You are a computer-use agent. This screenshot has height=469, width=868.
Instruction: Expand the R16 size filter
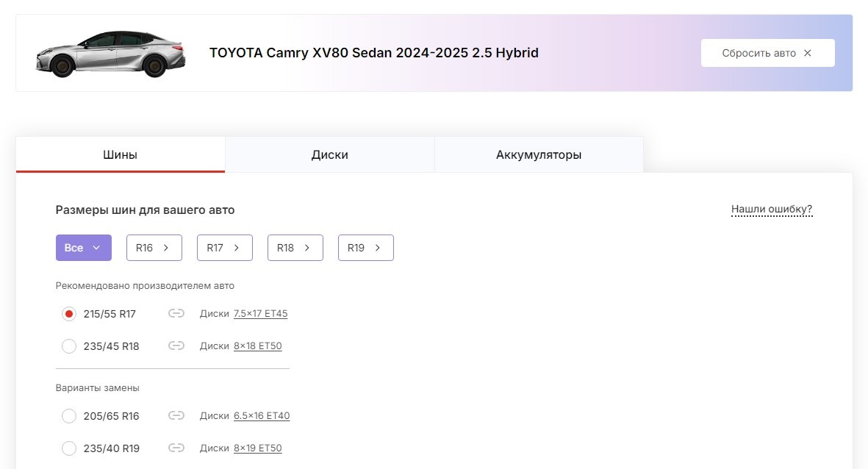(x=154, y=248)
